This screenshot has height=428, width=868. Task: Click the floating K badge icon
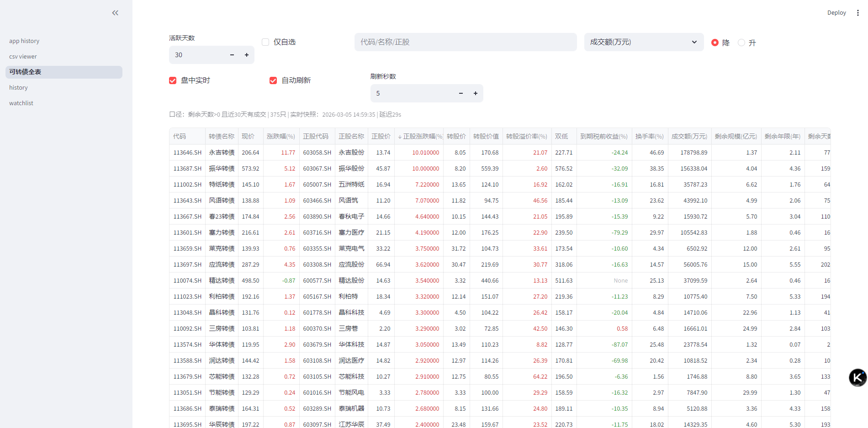click(x=857, y=378)
